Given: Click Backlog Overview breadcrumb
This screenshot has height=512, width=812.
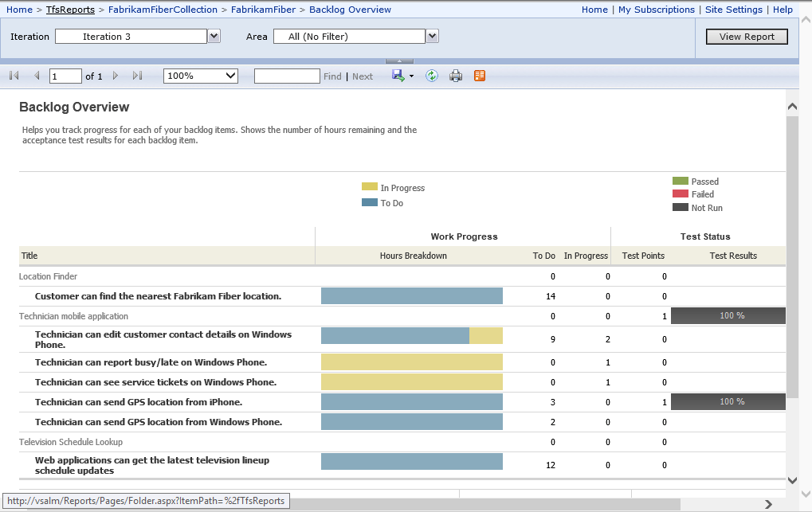Looking at the screenshot, I should coord(350,10).
